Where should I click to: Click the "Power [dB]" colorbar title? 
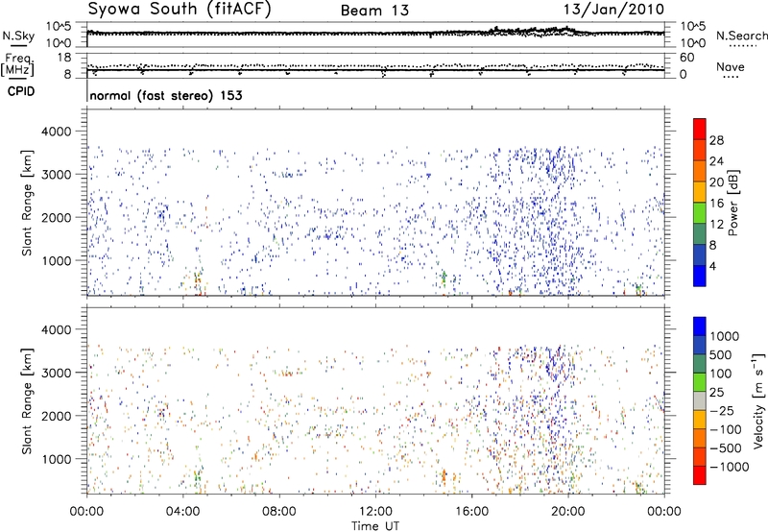tap(733, 203)
